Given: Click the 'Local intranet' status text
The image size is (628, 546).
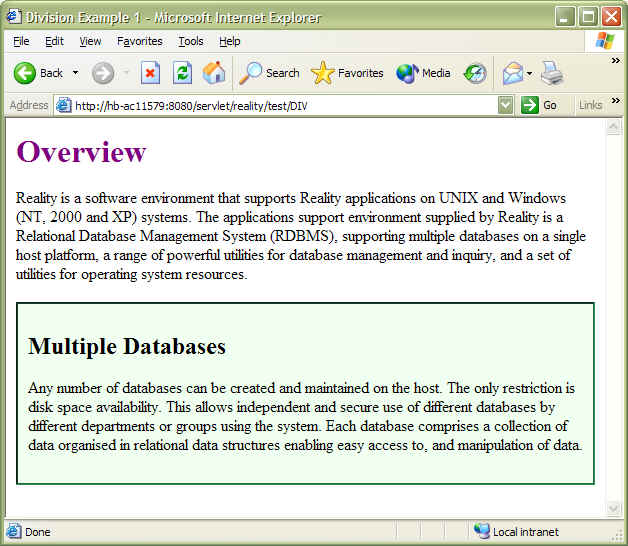Looking at the screenshot, I should (525, 532).
